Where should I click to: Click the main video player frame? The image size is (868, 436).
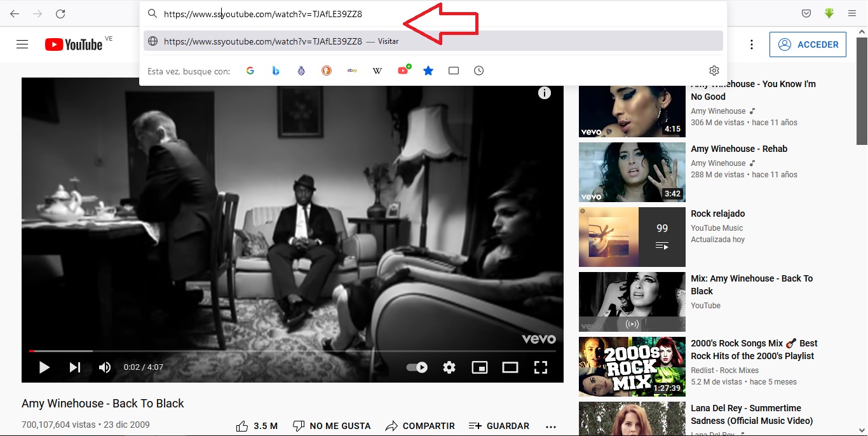[292, 230]
